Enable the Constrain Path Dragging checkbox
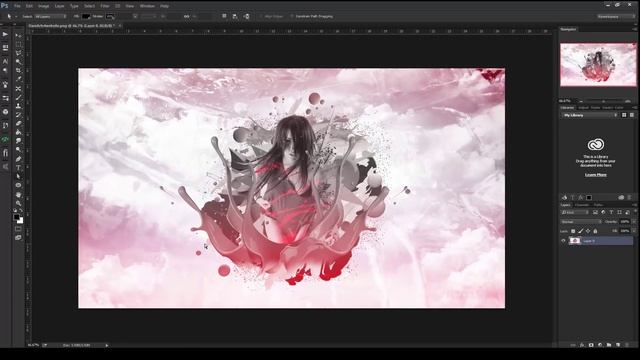Image resolution: width=640 pixels, height=360 pixels. 292,16
